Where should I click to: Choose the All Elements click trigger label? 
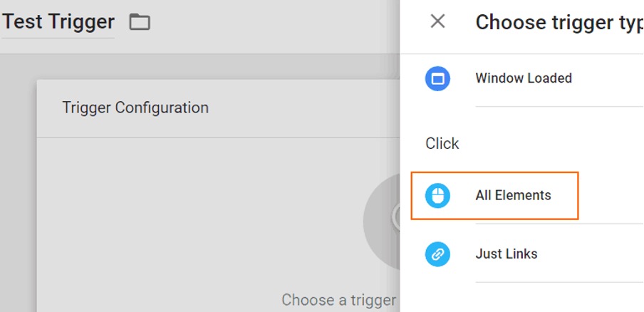click(x=514, y=195)
